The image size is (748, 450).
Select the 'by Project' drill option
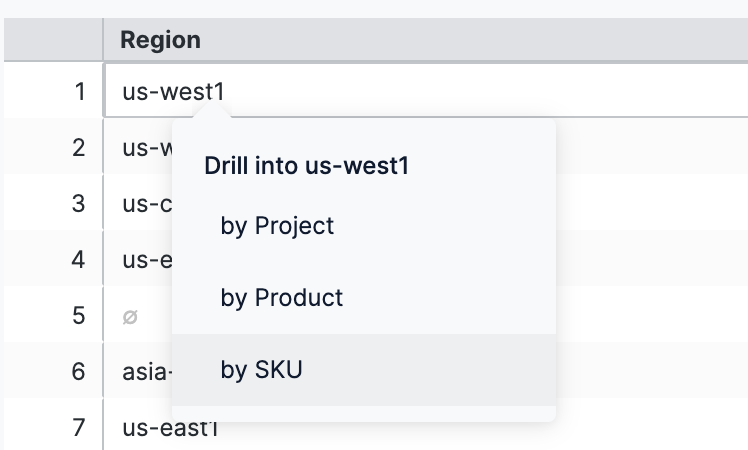[x=277, y=226]
